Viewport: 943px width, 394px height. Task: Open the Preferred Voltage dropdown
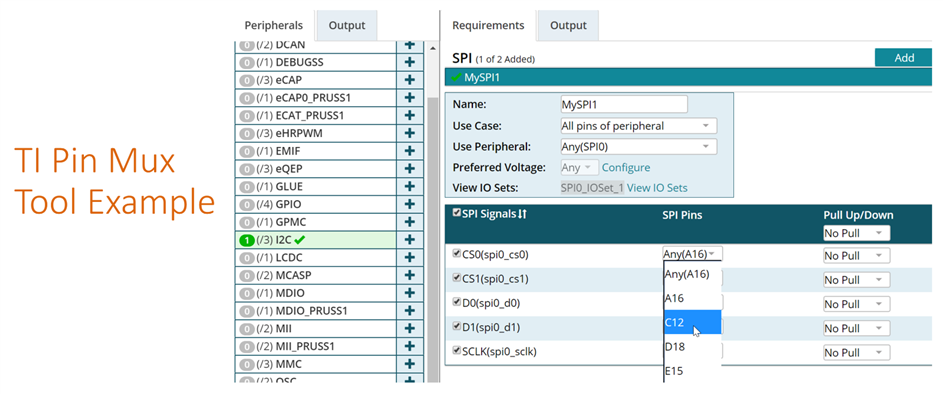(x=579, y=167)
